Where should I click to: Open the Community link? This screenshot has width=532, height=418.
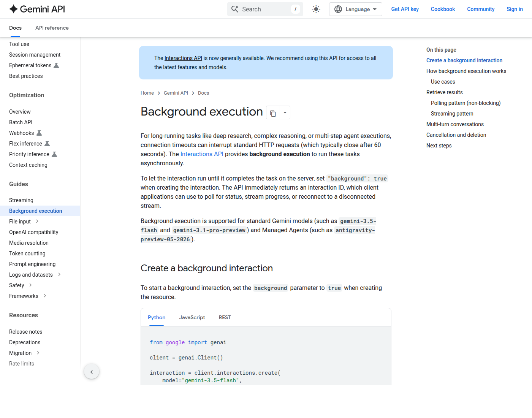pos(481,9)
